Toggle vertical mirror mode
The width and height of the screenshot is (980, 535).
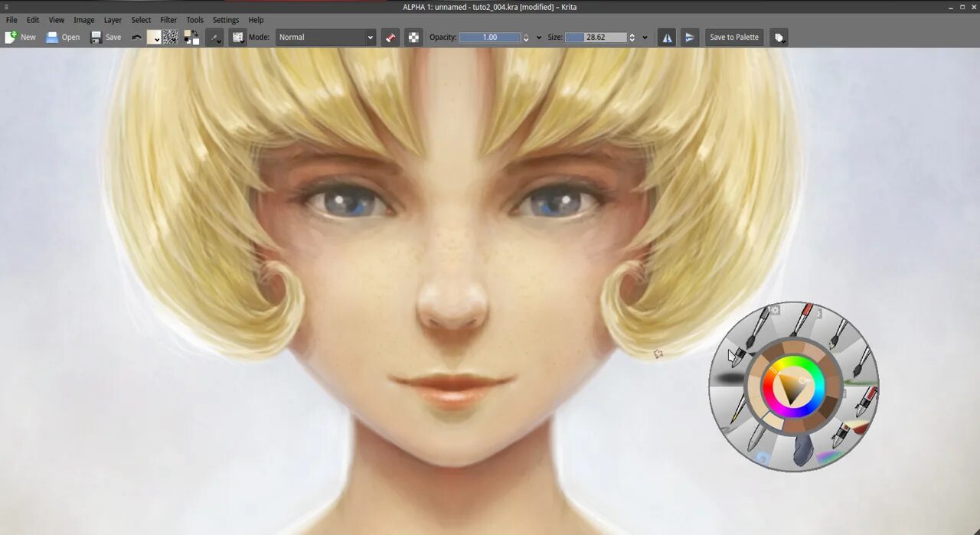point(690,37)
